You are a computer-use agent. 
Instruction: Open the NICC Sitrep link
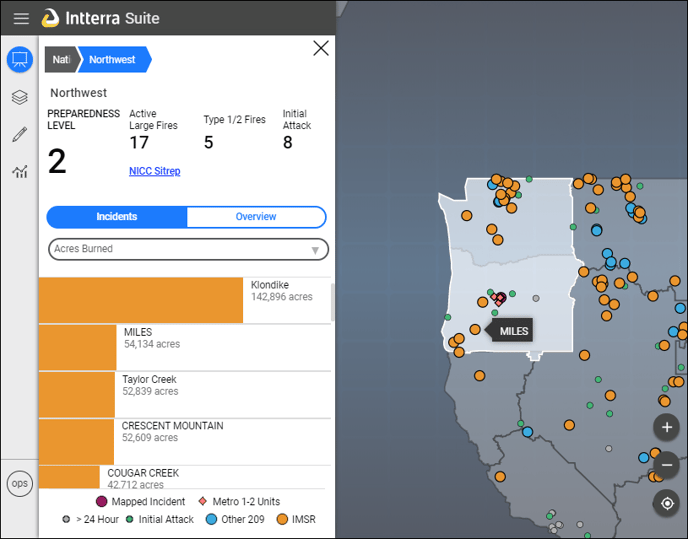coord(154,171)
